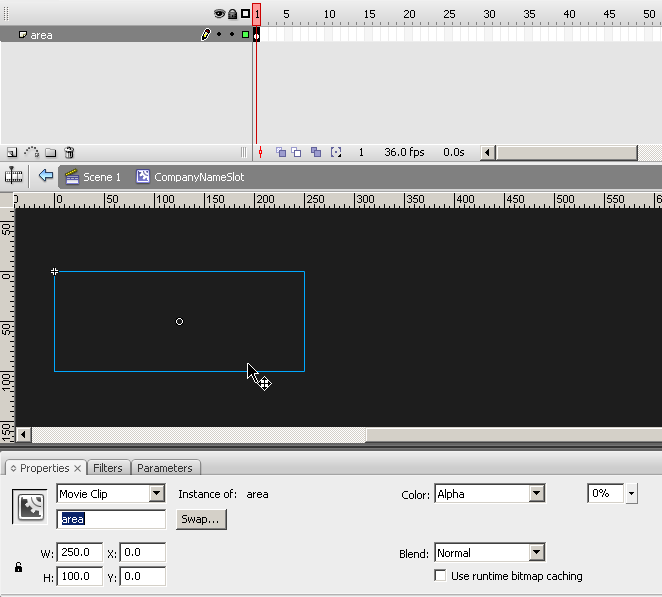The image size is (662, 597).
Task: Open the Color Alpha dropdown
Action: 536,494
